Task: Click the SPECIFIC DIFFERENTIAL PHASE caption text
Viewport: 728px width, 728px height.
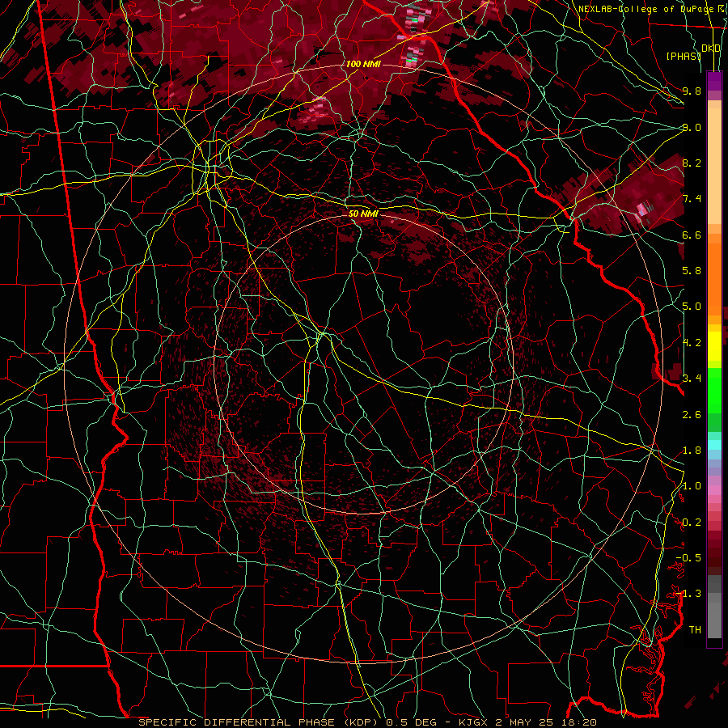Action: pos(236,722)
